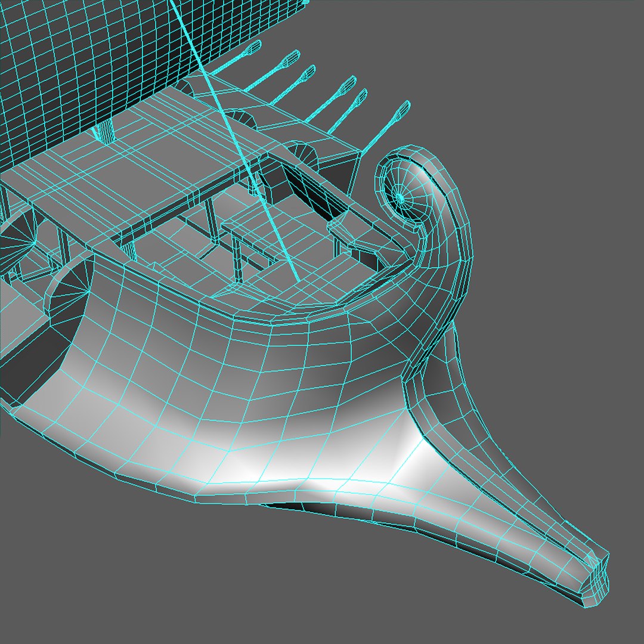Click the oar blade nearest the scroll ornament
This screenshot has height=644, width=644.
(x=402, y=112)
